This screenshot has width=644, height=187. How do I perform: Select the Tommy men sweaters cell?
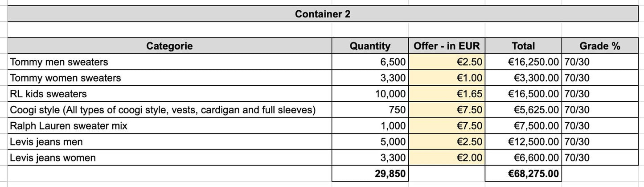point(170,62)
